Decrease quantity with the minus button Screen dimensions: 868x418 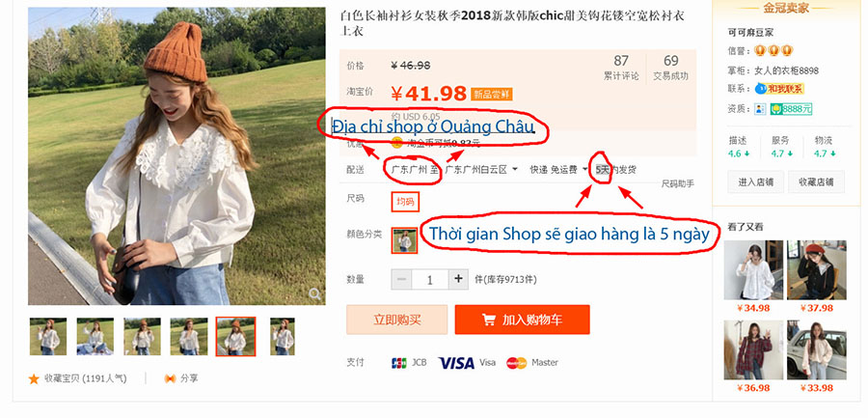click(401, 279)
